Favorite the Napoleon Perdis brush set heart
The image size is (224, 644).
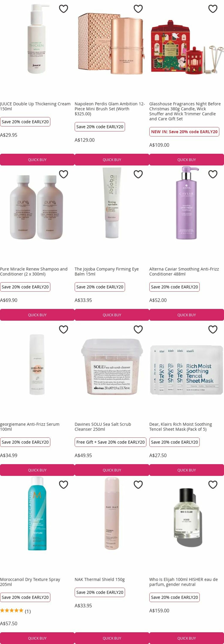(138, 9)
